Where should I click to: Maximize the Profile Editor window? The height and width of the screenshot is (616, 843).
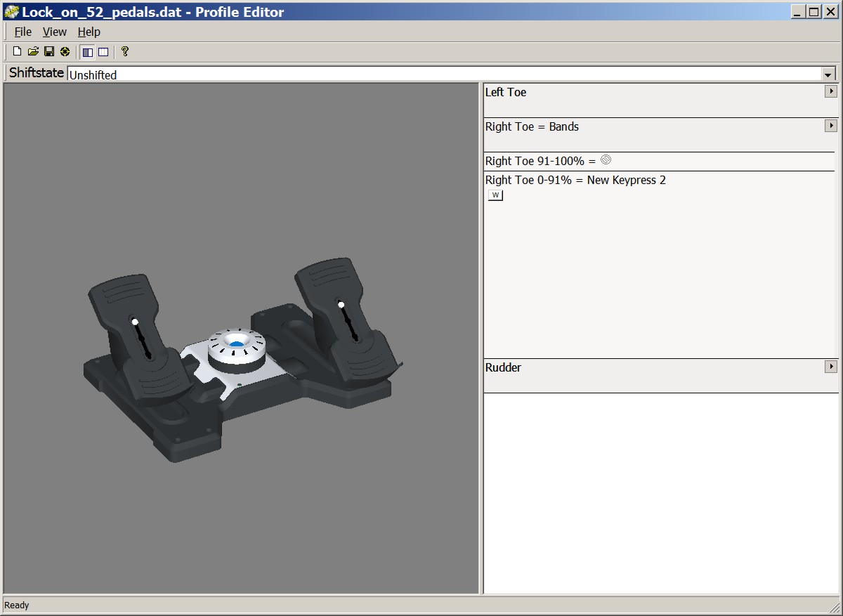tap(813, 11)
